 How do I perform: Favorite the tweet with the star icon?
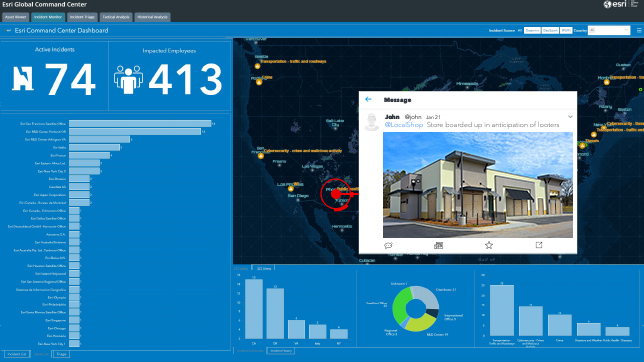click(x=489, y=245)
